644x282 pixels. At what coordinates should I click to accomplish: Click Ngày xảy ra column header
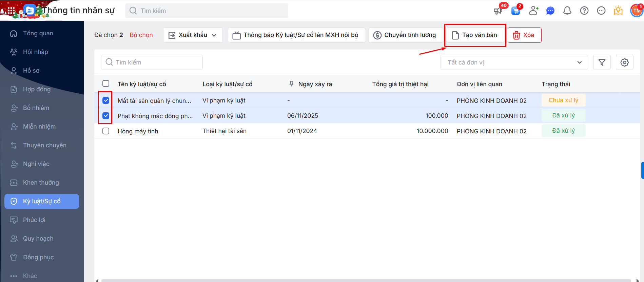(x=315, y=84)
